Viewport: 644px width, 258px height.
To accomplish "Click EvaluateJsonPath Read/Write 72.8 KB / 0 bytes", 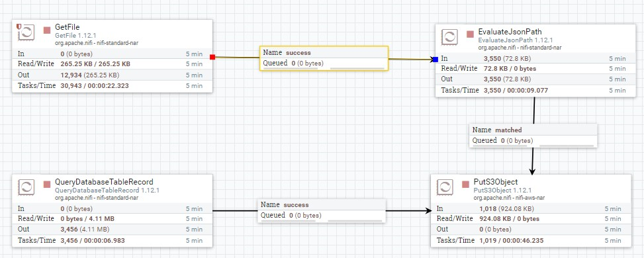I will click(x=510, y=68).
